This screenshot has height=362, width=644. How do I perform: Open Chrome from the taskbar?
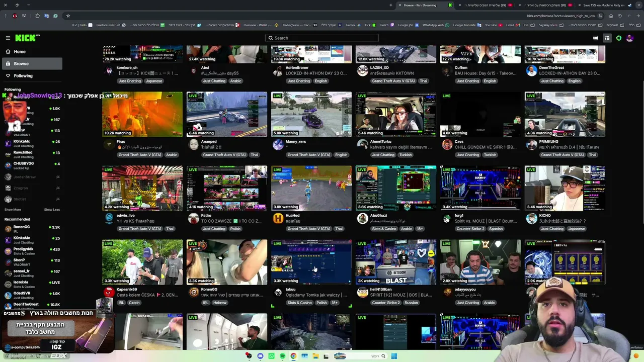coord(293,356)
